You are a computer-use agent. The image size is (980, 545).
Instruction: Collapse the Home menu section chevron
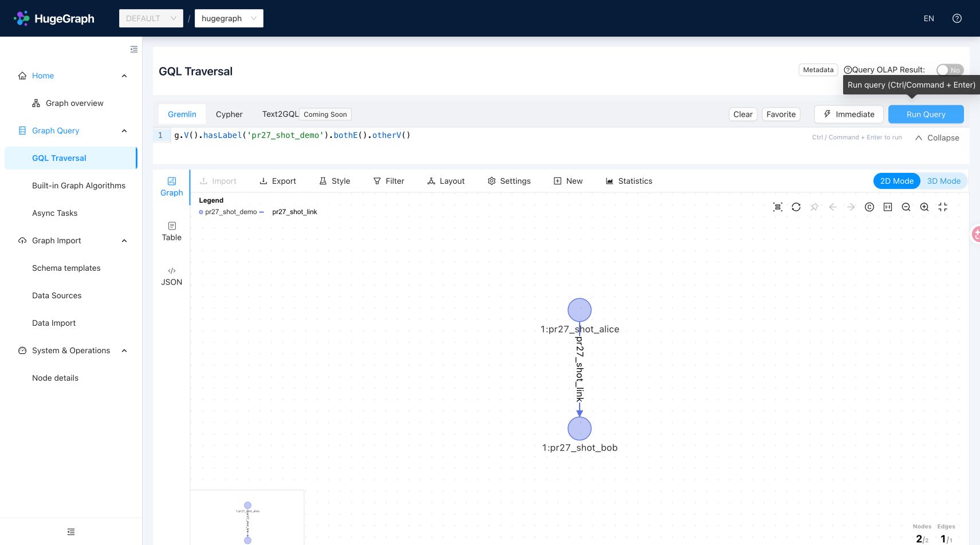click(x=124, y=76)
